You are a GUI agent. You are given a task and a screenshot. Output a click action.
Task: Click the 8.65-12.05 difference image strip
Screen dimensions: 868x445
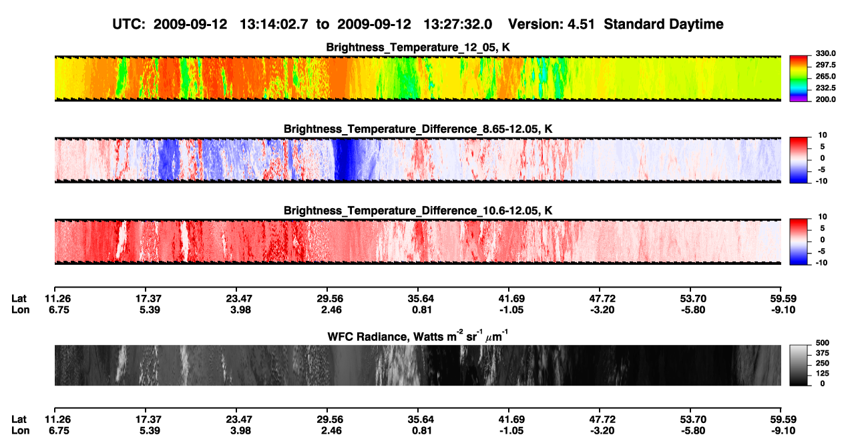click(418, 159)
